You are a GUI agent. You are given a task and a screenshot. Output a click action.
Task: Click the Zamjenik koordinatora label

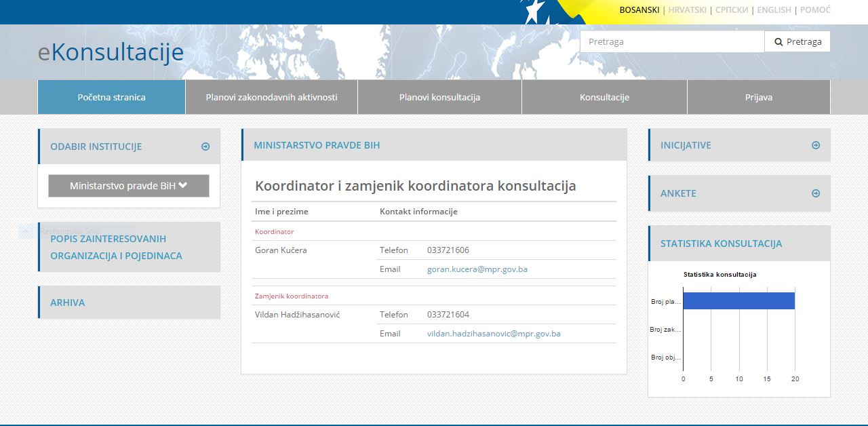[292, 296]
